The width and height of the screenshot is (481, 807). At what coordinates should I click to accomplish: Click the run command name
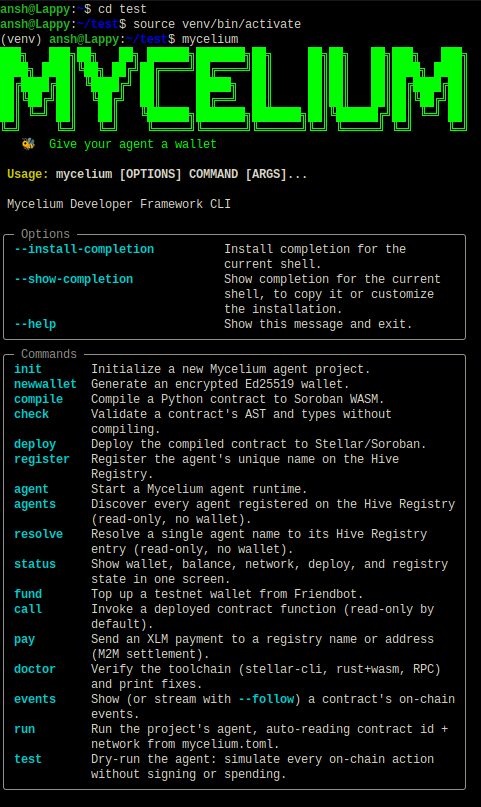[x=24, y=729]
